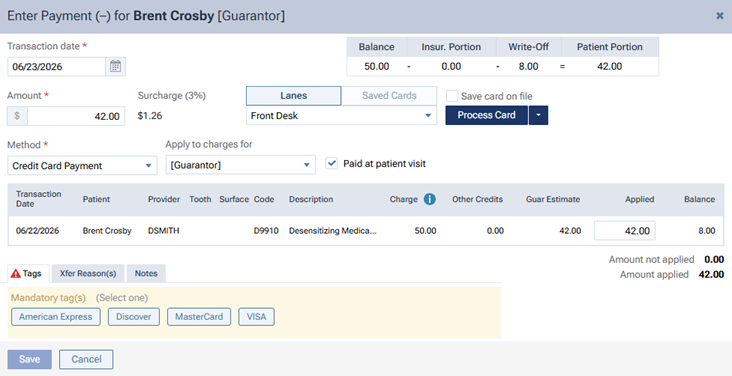Click the Balance summary value 50.00
Viewport: 732px width, 376px height.
coord(376,66)
